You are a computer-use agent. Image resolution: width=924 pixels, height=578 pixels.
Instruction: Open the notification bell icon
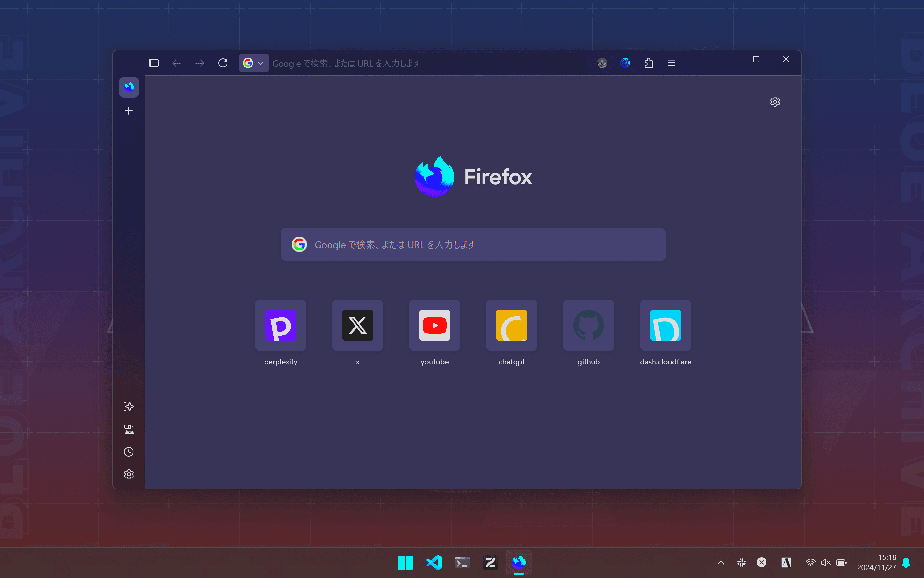coord(906,563)
